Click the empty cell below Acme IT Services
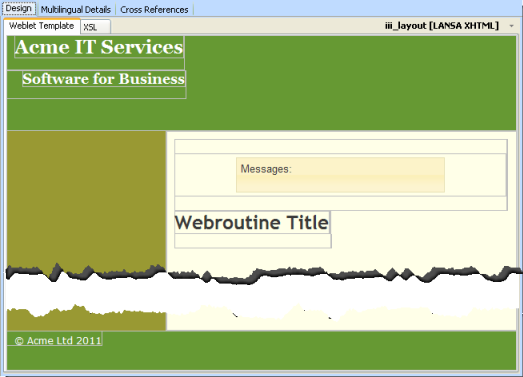Viewport: 523px width, 377px height. tap(96, 64)
